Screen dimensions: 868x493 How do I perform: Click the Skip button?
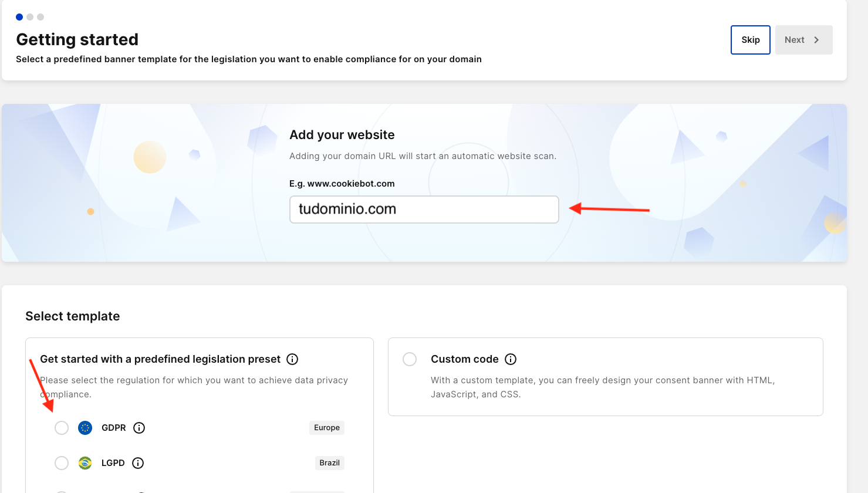(x=750, y=39)
